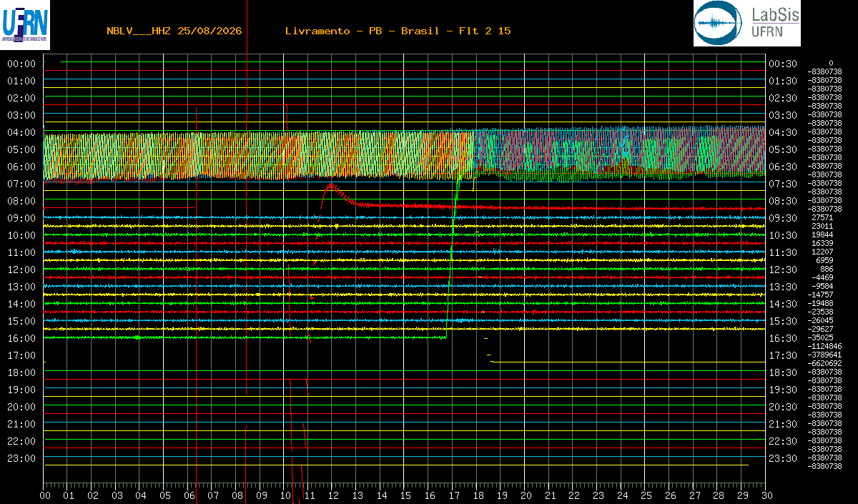Click the red trace peak near minute 12
The height and width of the screenshot is (504, 858).
click(332, 185)
